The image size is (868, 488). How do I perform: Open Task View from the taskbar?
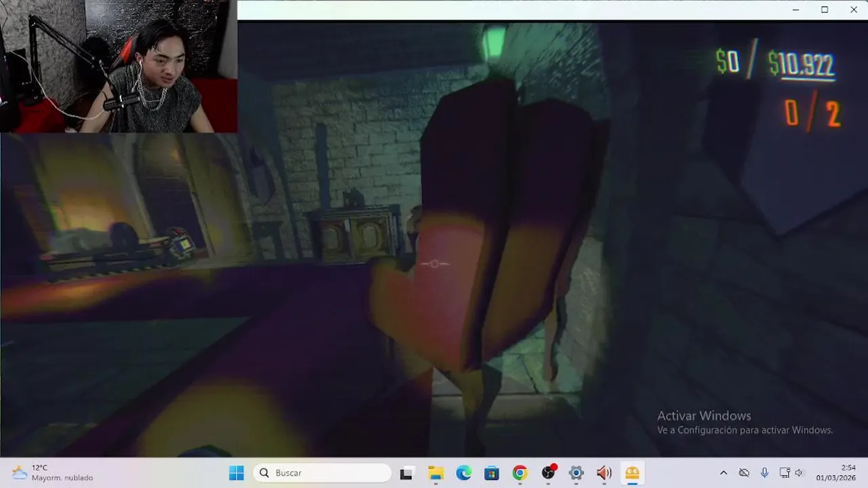click(406, 473)
